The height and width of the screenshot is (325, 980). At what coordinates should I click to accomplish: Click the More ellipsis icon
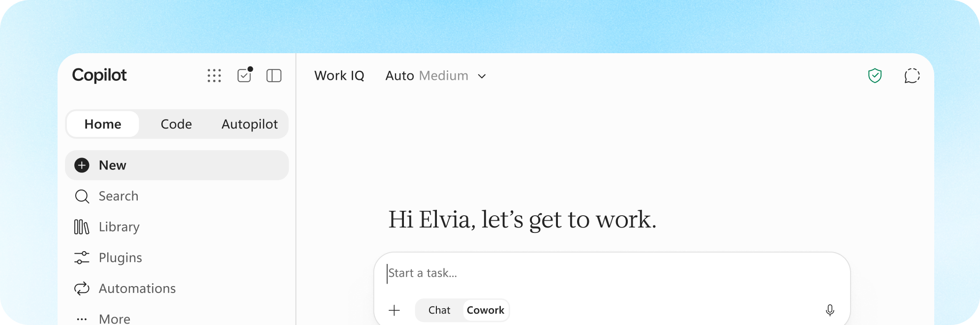(x=82, y=319)
